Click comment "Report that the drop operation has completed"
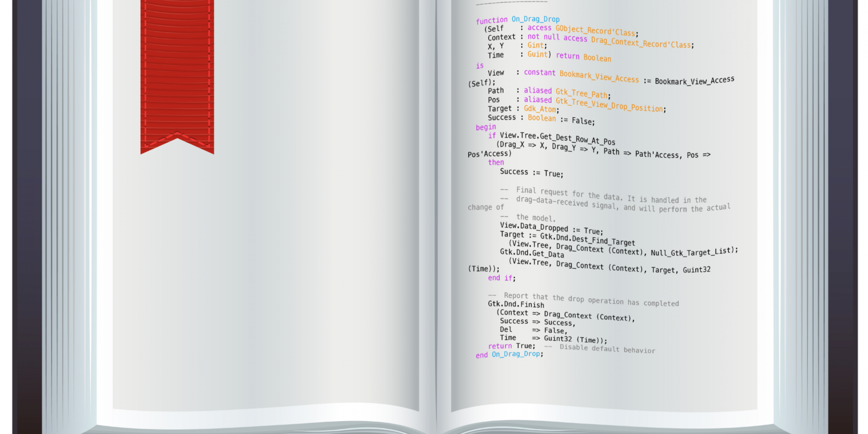This screenshot has width=868, height=434. 591,299
